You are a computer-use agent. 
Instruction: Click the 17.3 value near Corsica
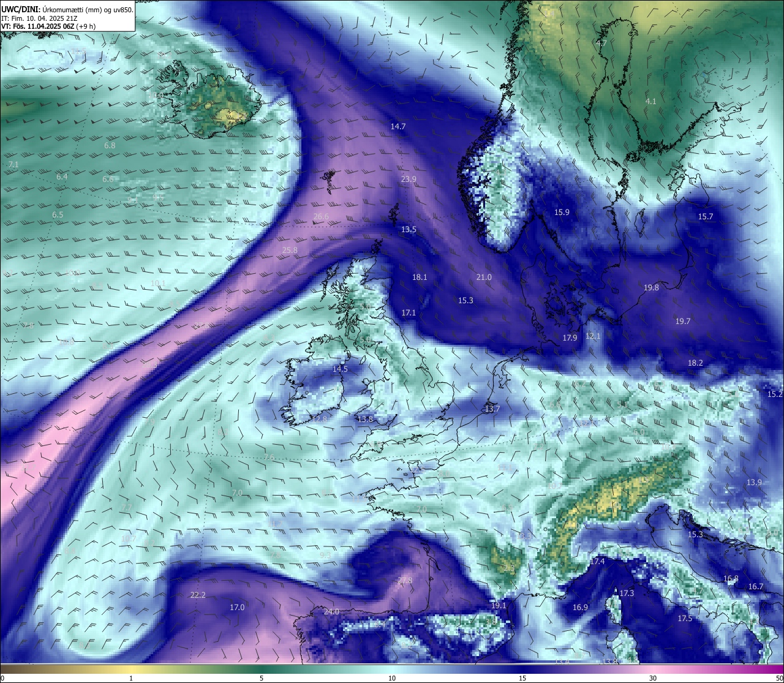[626, 593]
